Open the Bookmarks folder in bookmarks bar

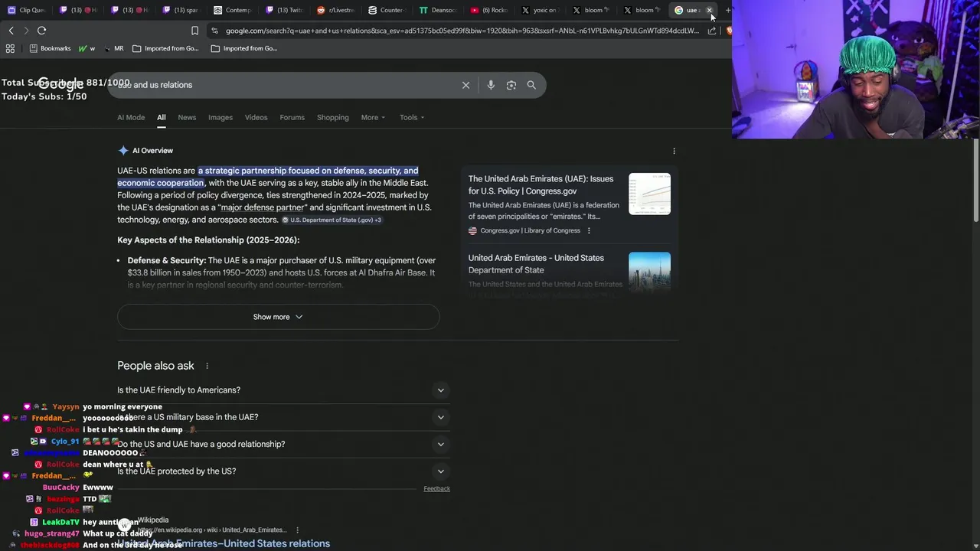[50, 48]
